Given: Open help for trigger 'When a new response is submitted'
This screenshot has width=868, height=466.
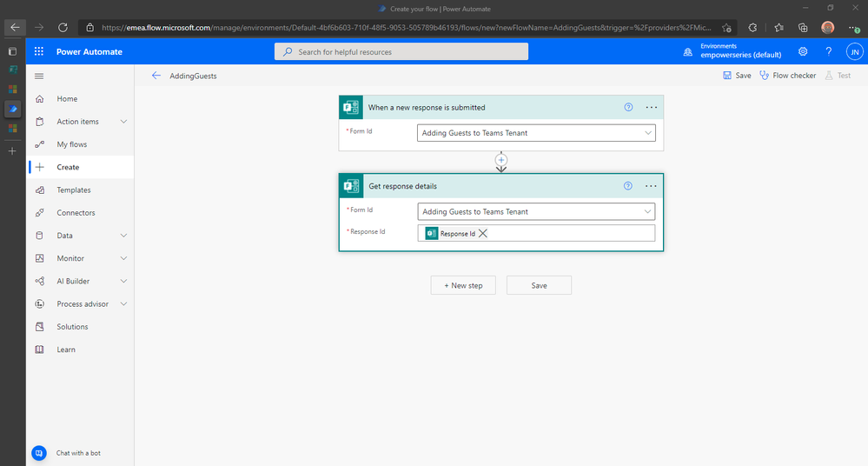Looking at the screenshot, I should click(628, 108).
